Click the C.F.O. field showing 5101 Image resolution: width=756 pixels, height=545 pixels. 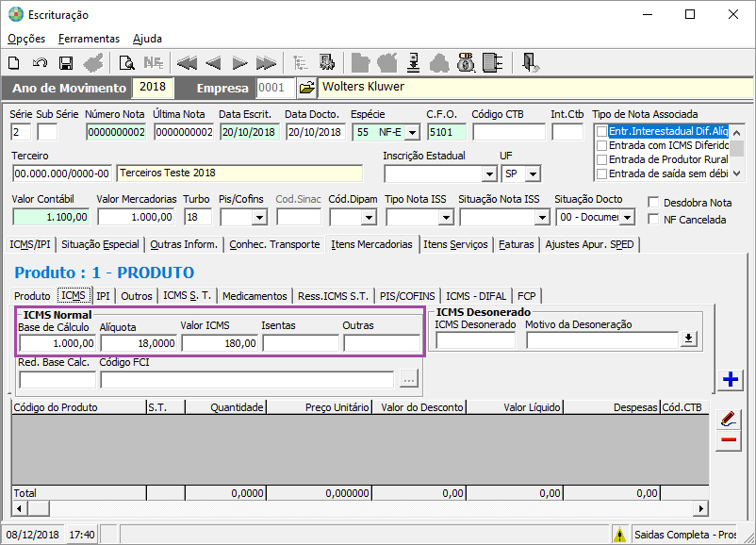(x=447, y=132)
